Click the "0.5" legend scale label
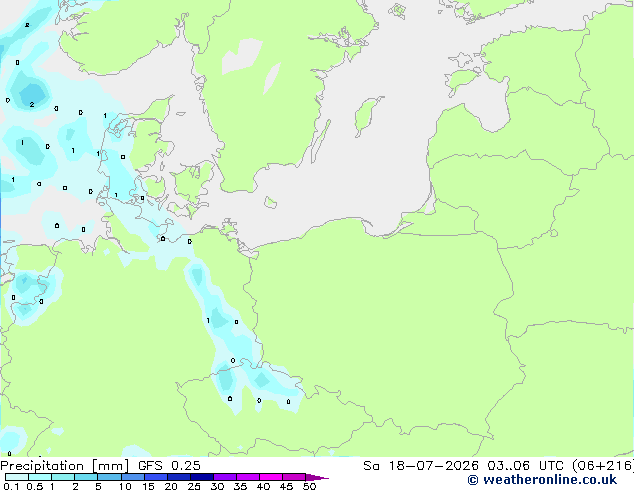634x490 pixels. coord(35,486)
